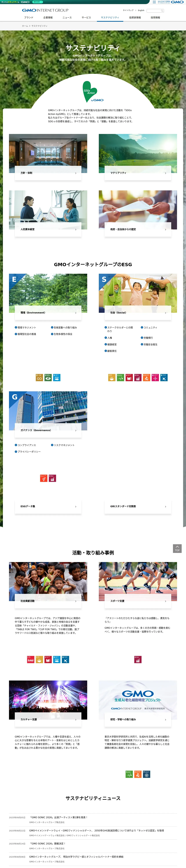The image size is (186, 868).
Task: Click pink SDG 10 icon under Social
Action: pyautogui.click(x=155, y=377)
